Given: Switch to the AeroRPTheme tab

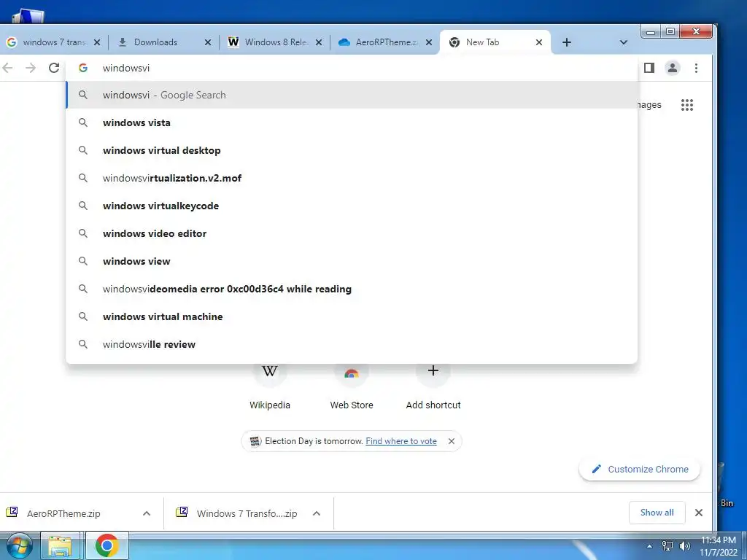Looking at the screenshot, I should tap(385, 42).
